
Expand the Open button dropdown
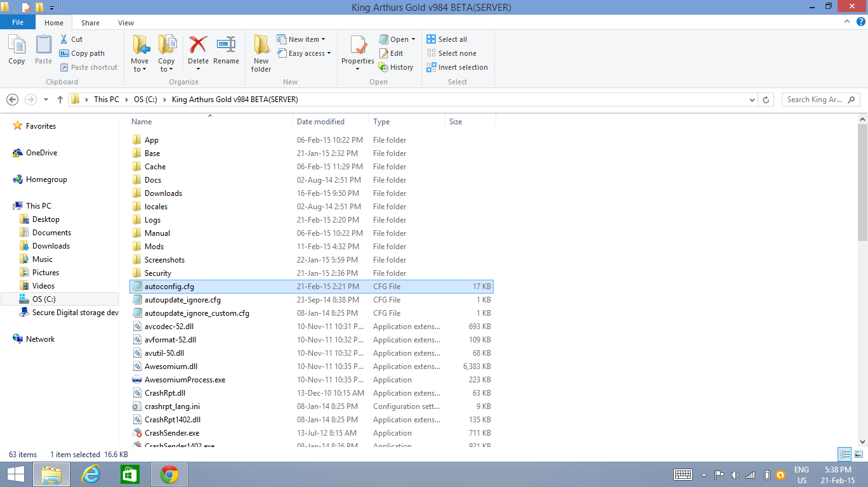coord(413,39)
